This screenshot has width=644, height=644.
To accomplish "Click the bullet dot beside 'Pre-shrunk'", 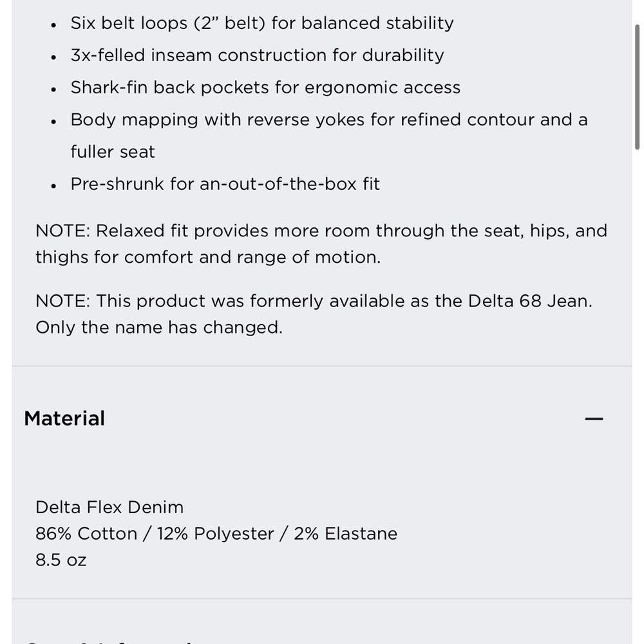I will click(53, 186).
